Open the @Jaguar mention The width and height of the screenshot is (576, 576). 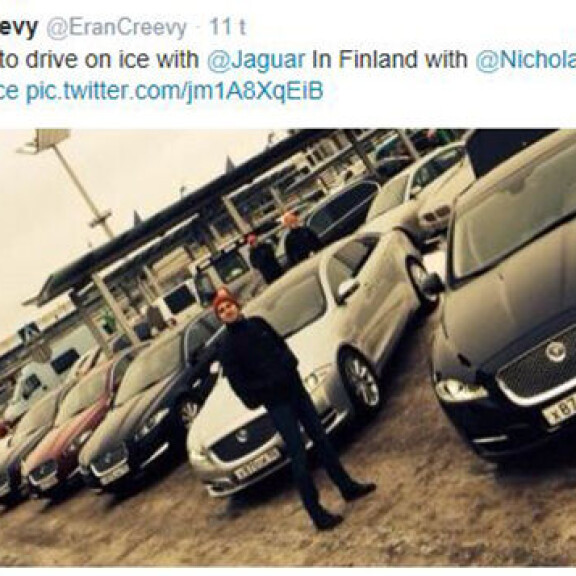point(256,60)
